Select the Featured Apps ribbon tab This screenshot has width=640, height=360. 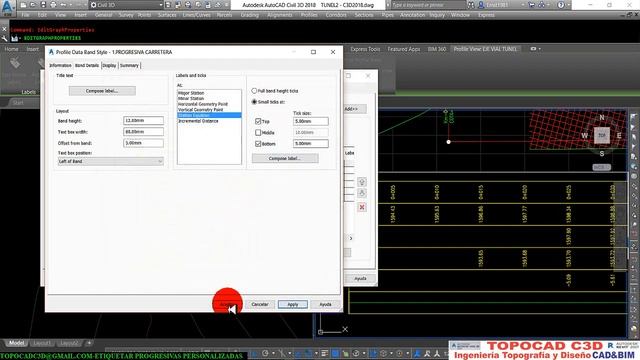click(x=404, y=49)
